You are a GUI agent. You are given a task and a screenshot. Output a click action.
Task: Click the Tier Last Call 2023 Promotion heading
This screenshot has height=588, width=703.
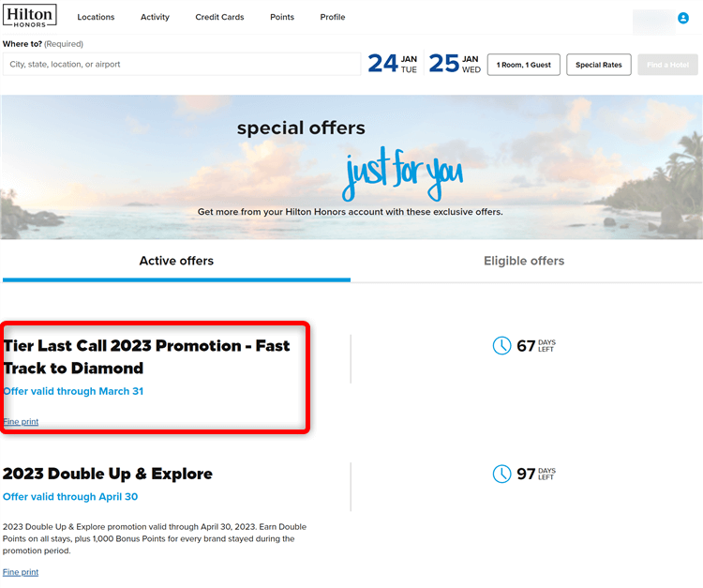(146, 357)
